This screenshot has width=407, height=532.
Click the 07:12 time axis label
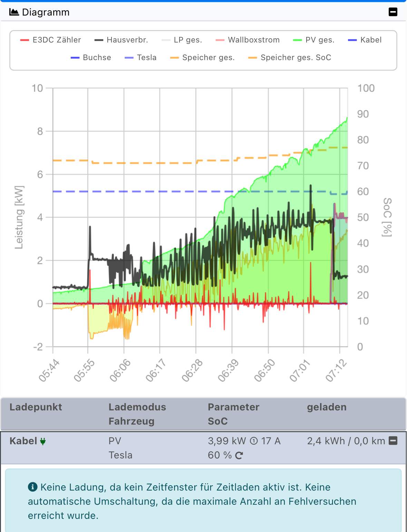(x=336, y=370)
